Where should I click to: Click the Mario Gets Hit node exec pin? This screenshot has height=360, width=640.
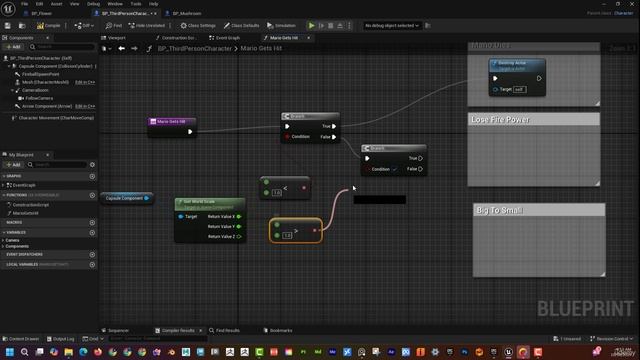click(190, 132)
